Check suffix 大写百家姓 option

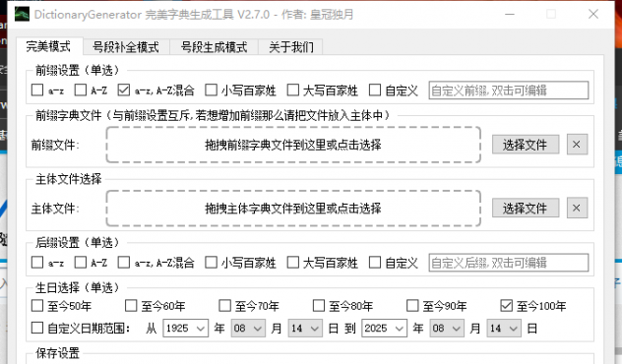click(x=292, y=262)
